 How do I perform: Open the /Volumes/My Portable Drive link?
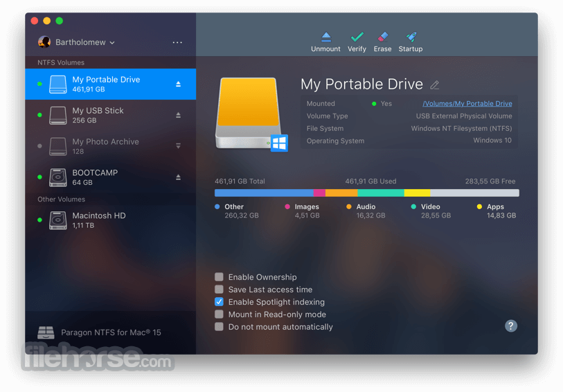click(467, 104)
